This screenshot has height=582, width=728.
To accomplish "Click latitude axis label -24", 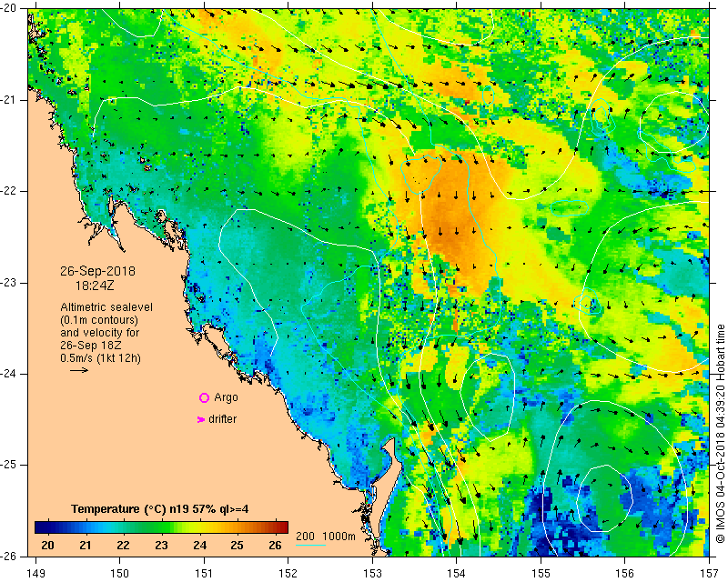I will tap(8, 374).
